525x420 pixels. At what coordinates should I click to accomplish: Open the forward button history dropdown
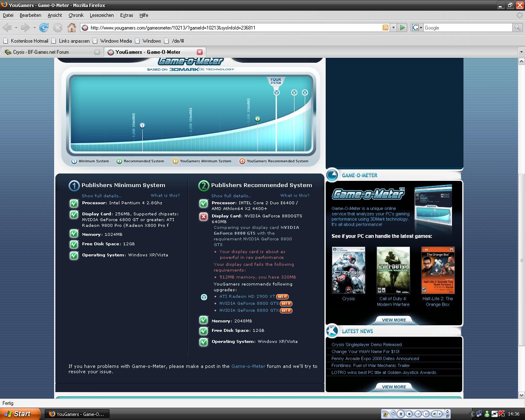pyautogui.click(x=34, y=27)
